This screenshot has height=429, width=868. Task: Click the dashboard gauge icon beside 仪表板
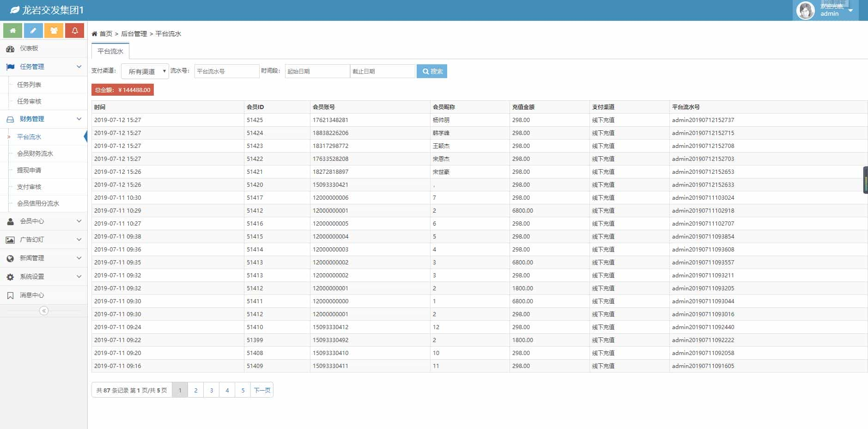point(10,49)
